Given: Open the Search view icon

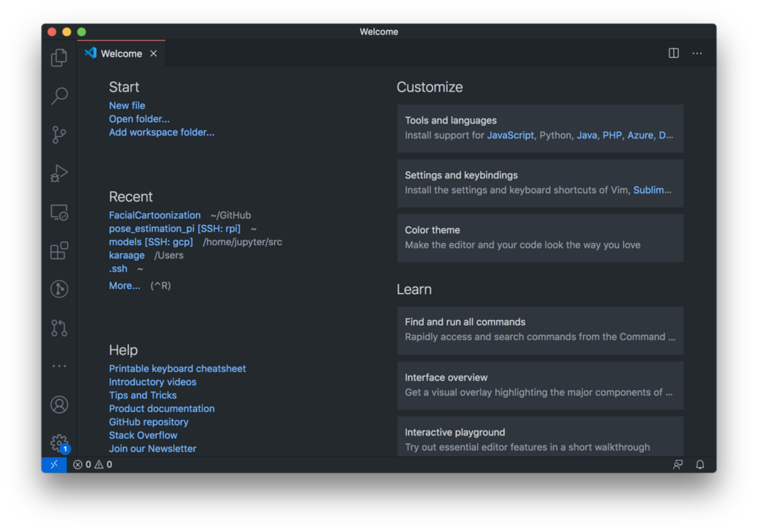Looking at the screenshot, I should [59, 96].
